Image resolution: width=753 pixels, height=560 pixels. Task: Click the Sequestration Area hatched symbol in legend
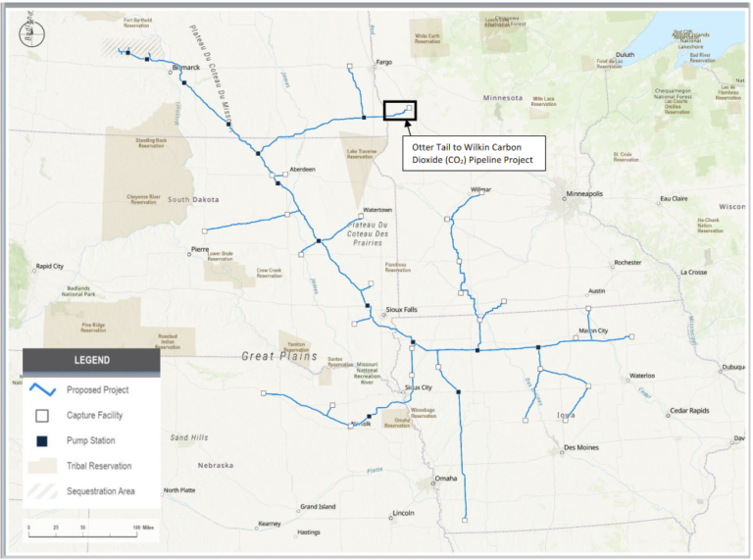(43, 490)
